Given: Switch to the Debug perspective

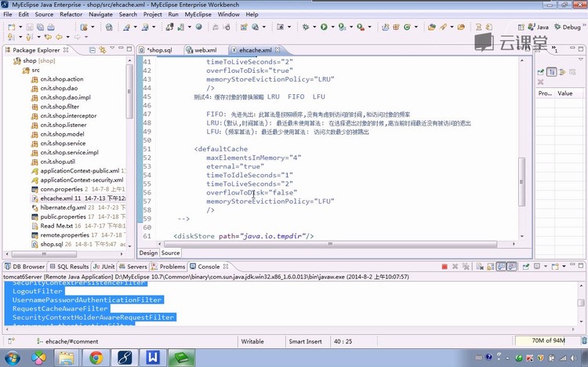Looking at the screenshot, I should [568, 27].
